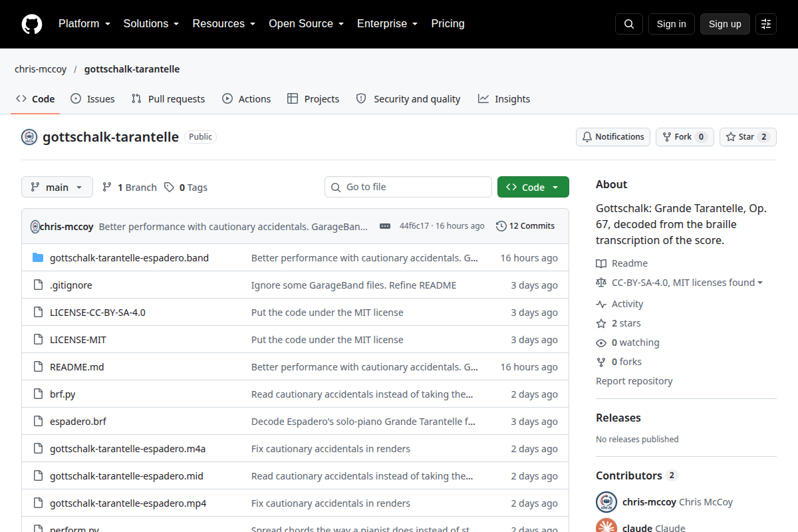The image size is (798, 532).
Task: Click the chris-mccoy contributor avatar
Action: click(x=606, y=502)
